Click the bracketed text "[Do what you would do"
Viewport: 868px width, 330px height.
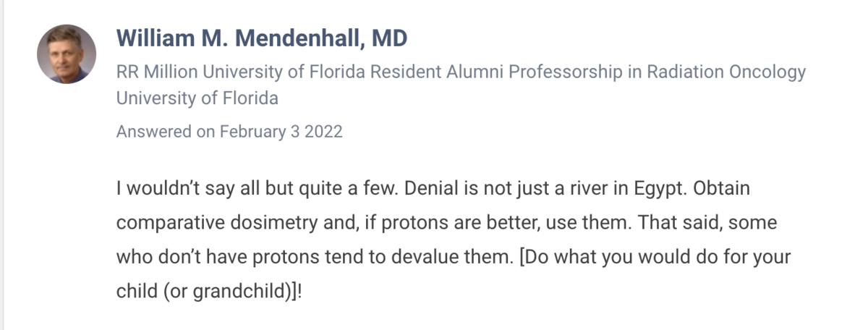point(587,257)
